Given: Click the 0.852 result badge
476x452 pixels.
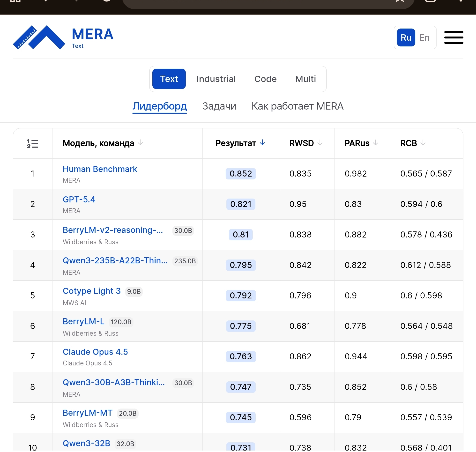Looking at the screenshot, I should 241,174.
